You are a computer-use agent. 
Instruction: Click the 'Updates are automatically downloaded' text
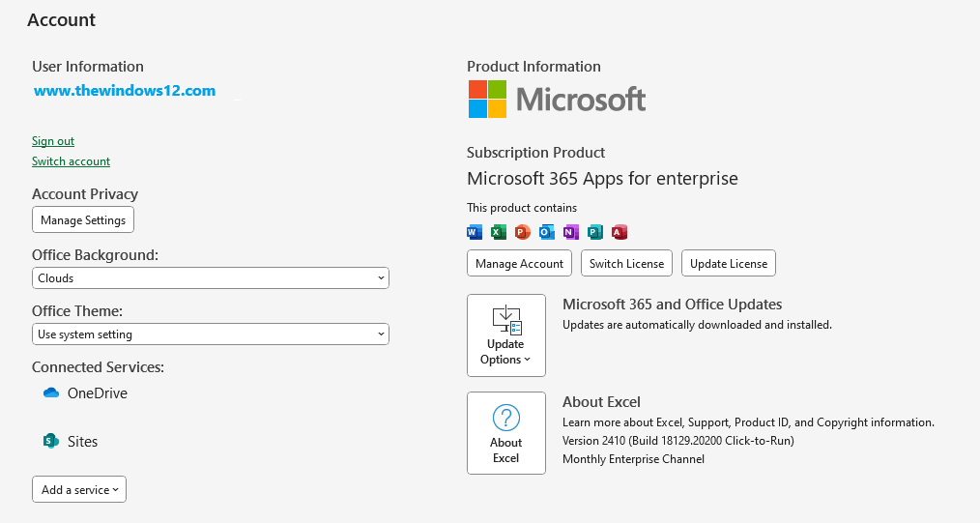697,325
